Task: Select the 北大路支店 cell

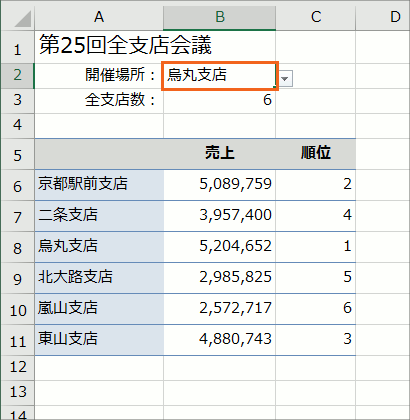Action: [x=99, y=278]
